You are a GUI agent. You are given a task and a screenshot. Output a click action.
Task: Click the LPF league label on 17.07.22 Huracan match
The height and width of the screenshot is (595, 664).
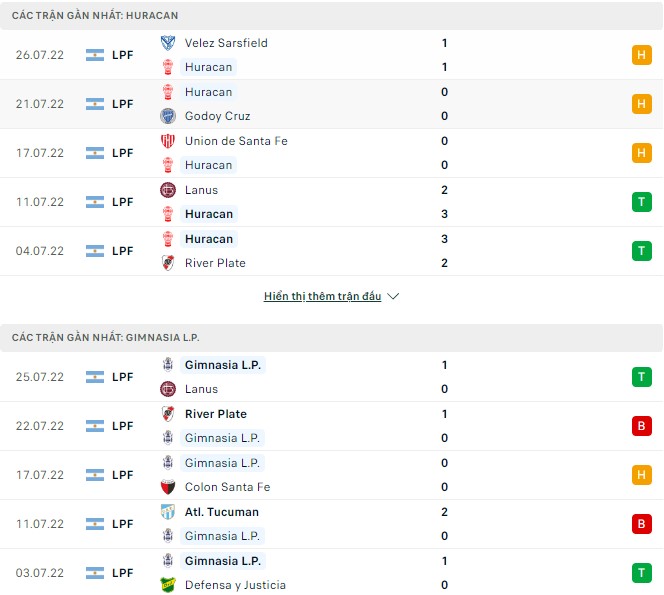[122, 153]
